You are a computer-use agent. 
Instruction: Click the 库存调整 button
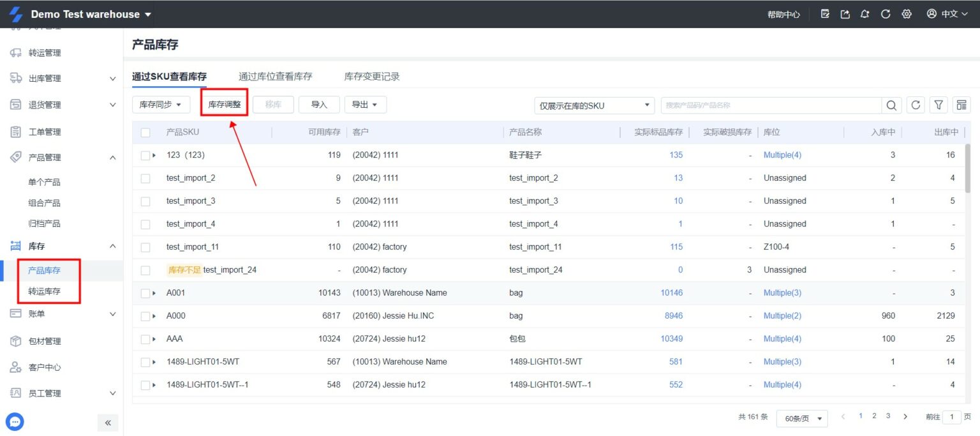[x=224, y=103]
